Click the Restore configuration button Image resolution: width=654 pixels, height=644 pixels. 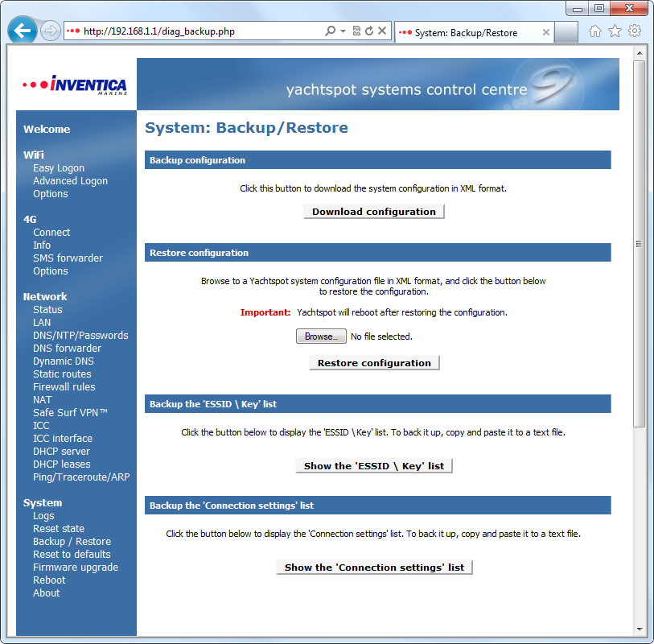[x=374, y=363]
